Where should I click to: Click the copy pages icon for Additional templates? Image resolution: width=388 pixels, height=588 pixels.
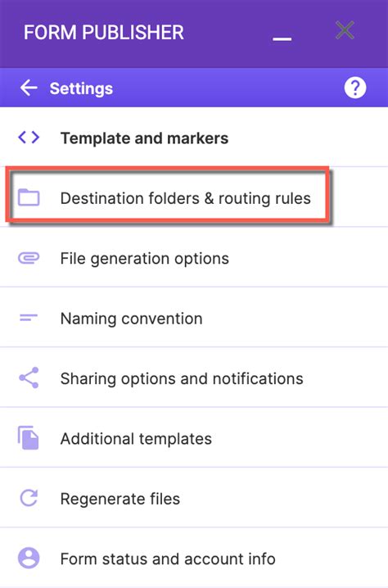click(29, 437)
